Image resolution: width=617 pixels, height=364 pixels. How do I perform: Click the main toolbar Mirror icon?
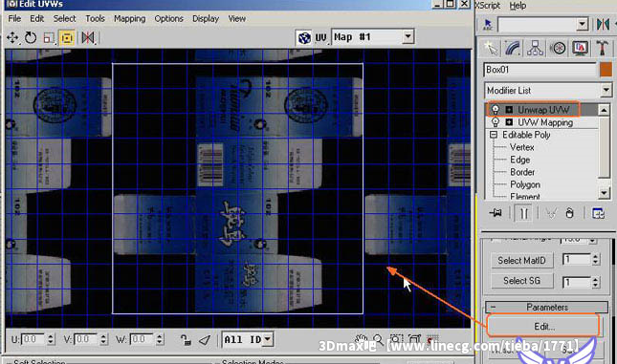[x=603, y=24]
